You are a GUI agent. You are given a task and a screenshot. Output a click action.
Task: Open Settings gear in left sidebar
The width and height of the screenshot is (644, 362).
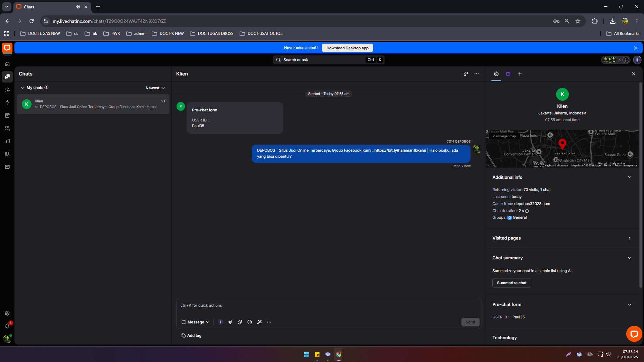(x=7, y=313)
